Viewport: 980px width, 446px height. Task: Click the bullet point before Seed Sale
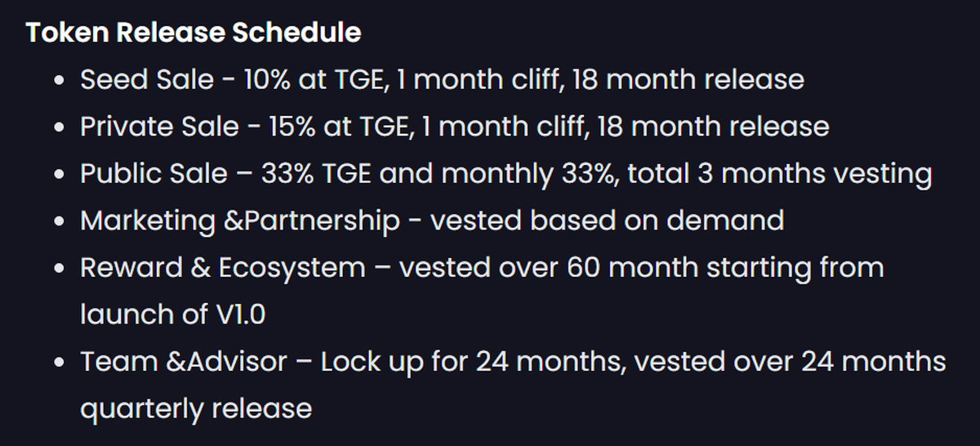pos(59,81)
